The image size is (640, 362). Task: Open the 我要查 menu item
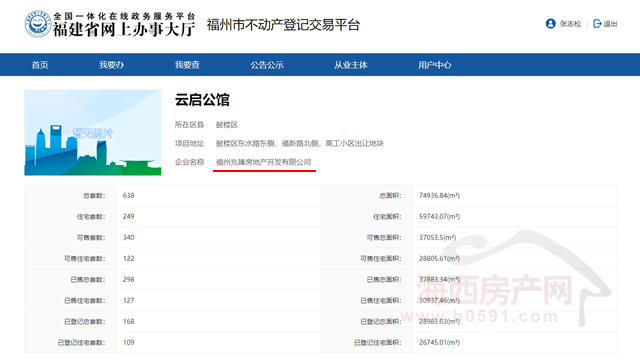187,65
